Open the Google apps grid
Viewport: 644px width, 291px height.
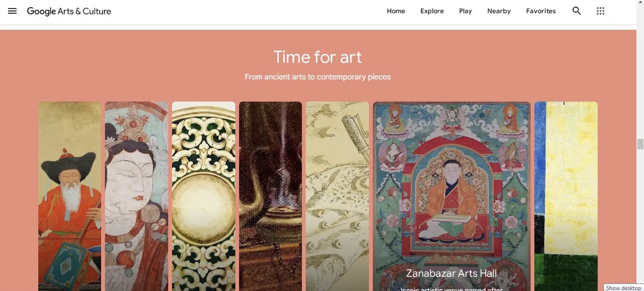[600, 11]
